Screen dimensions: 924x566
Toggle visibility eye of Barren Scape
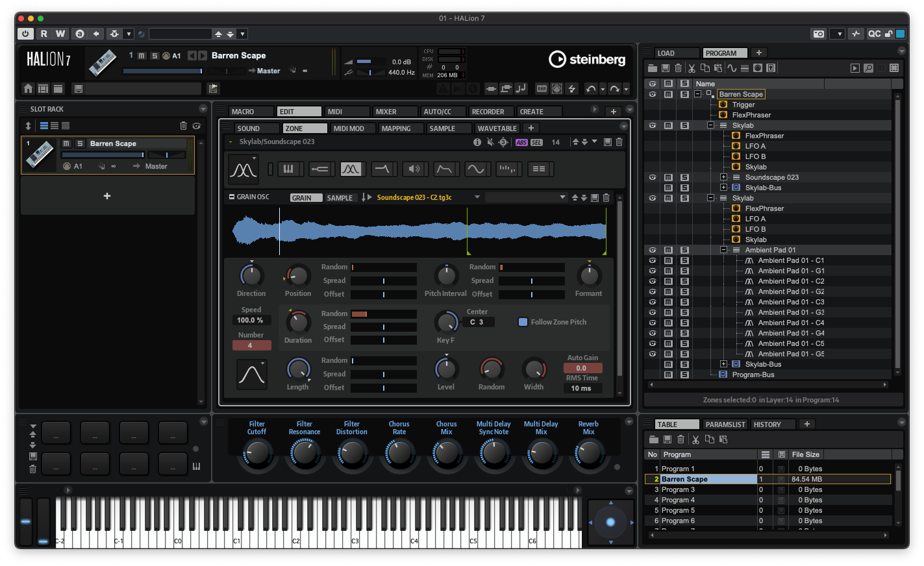pyautogui.click(x=653, y=94)
